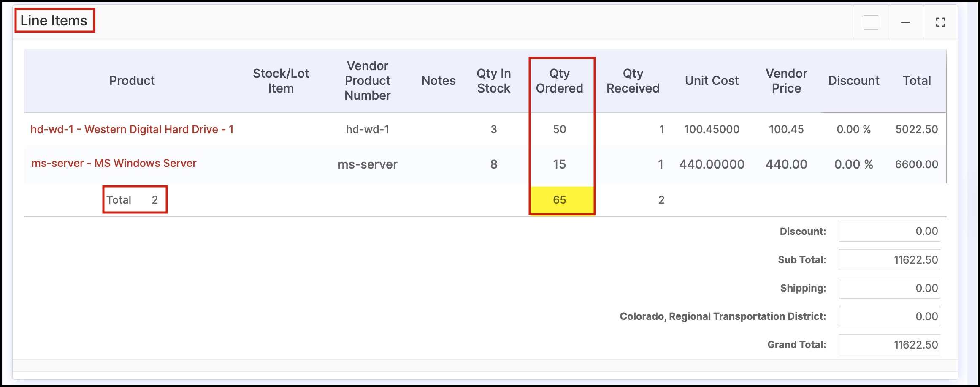
Task: Select unit cost 100.45000
Action: pos(712,129)
